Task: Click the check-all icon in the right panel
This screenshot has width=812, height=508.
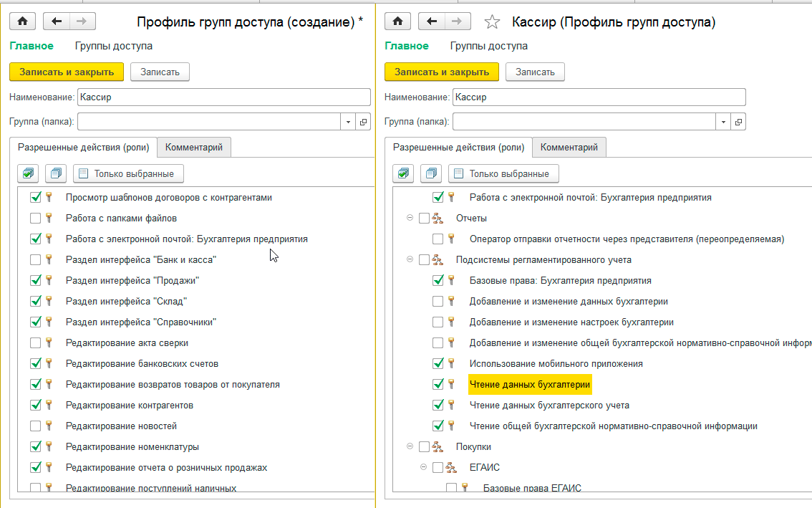Action: [403, 173]
